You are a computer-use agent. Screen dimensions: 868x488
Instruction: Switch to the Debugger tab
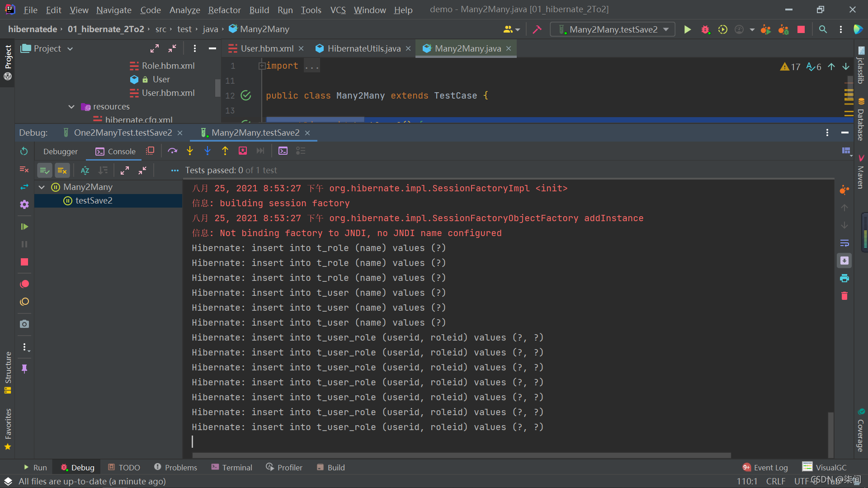(61, 152)
